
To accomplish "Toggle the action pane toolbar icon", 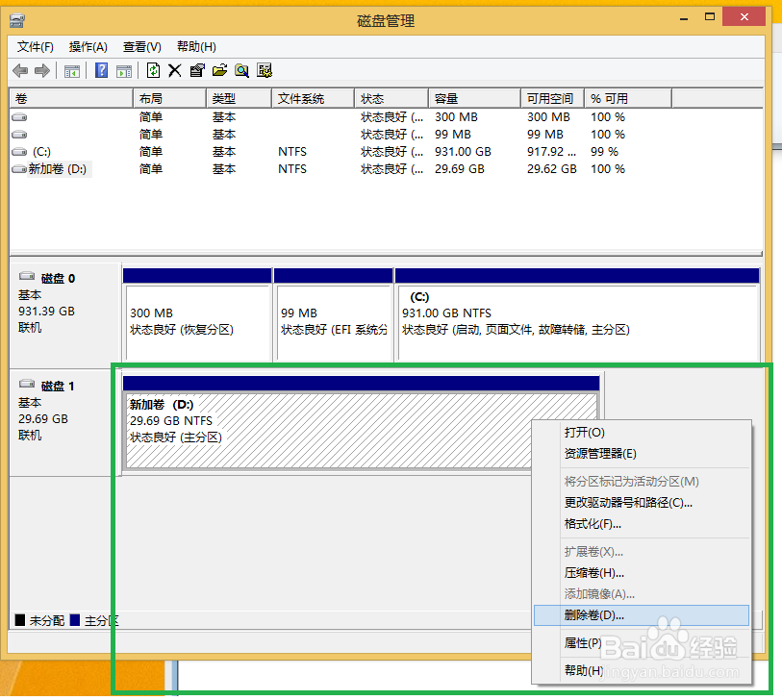I will (125, 69).
